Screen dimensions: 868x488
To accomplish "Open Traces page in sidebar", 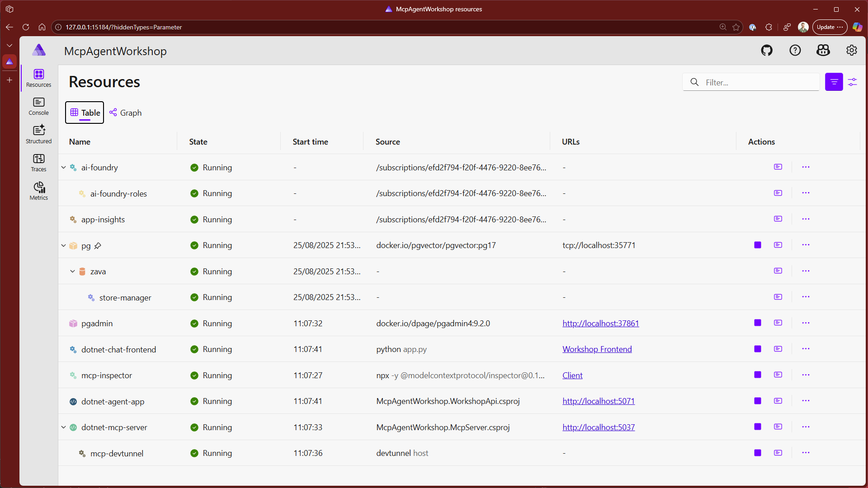I will (39, 163).
